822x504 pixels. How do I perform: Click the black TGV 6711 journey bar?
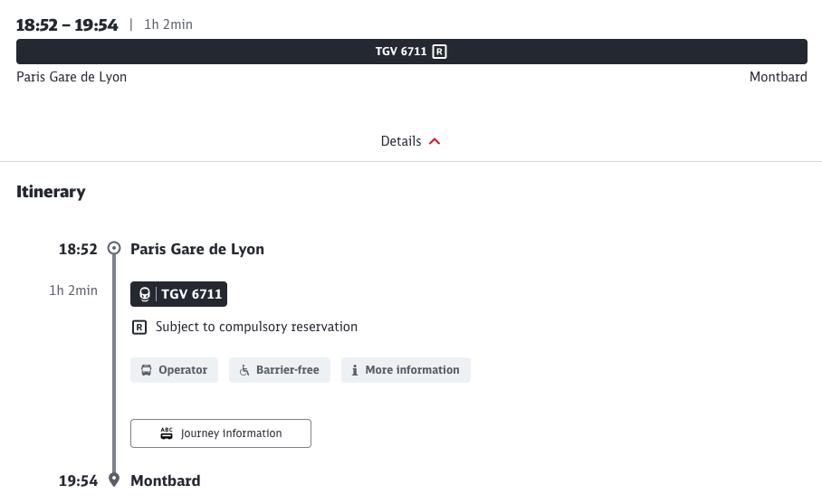(x=272, y=52)
